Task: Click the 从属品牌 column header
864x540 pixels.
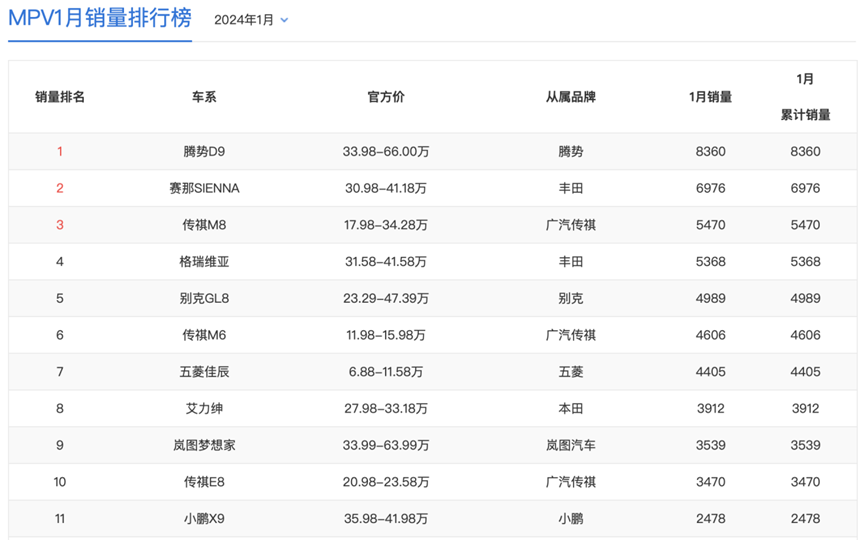Action: pyautogui.click(x=571, y=97)
